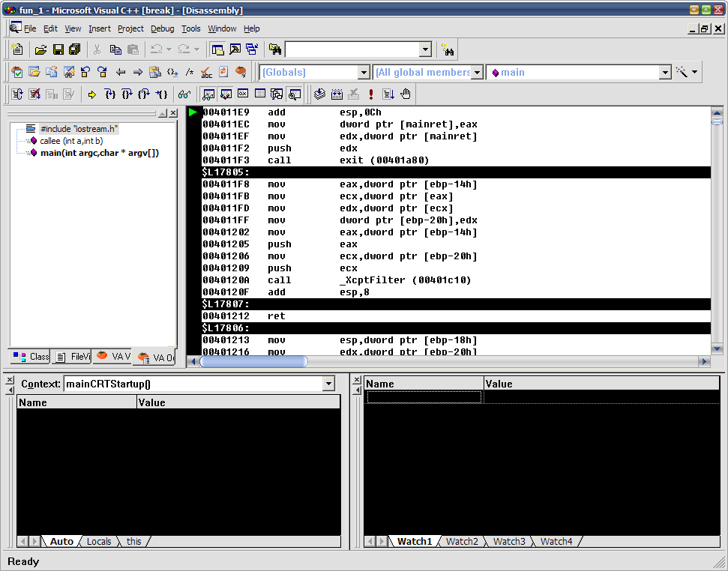728x571 pixels.
Task: Click the Save All toolbar icon
Action: (x=74, y=49)
